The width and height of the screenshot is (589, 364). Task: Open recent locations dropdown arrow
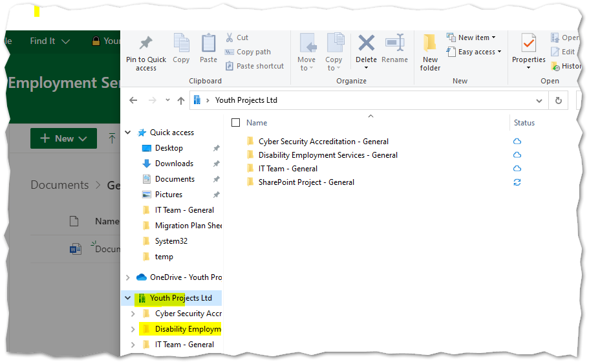(167, 100)
